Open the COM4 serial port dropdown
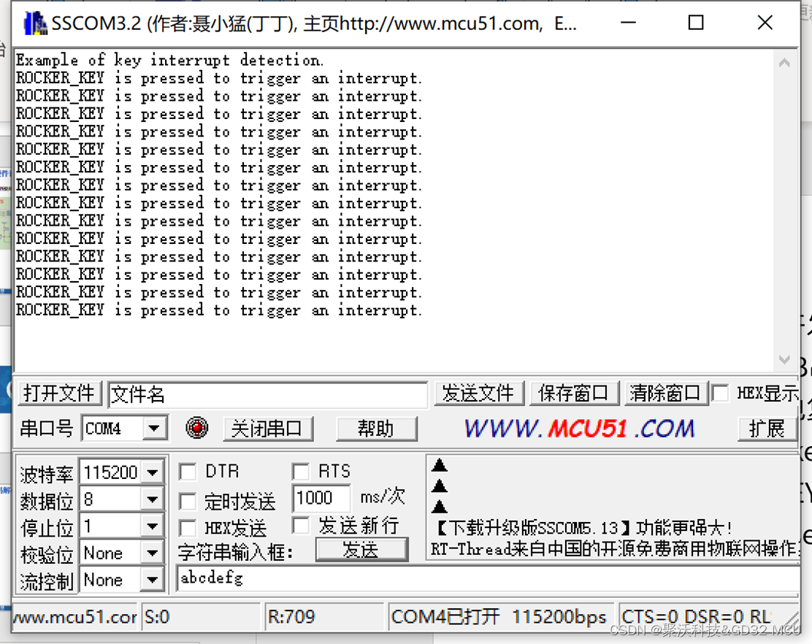The image size is (812, 644). click(154, 428)
